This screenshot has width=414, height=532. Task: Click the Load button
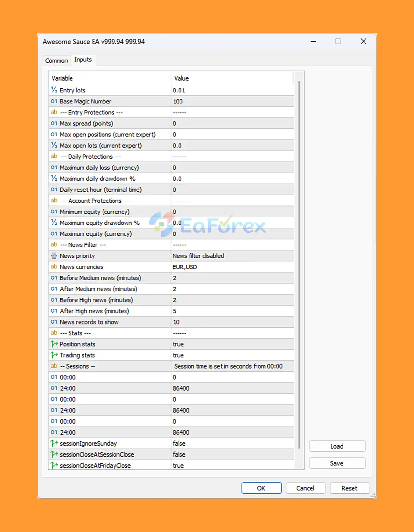[337, 446]
